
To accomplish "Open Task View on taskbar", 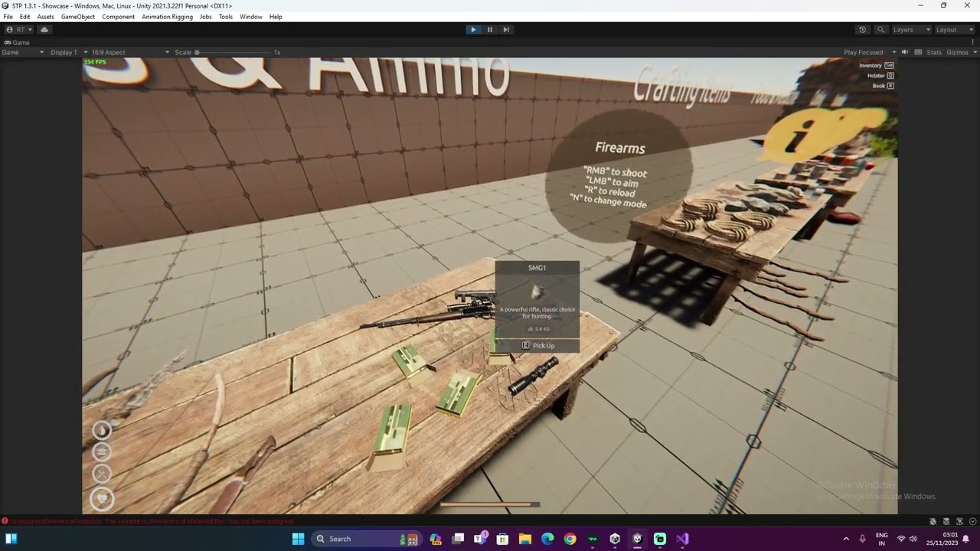I will [x=458, y=539].
